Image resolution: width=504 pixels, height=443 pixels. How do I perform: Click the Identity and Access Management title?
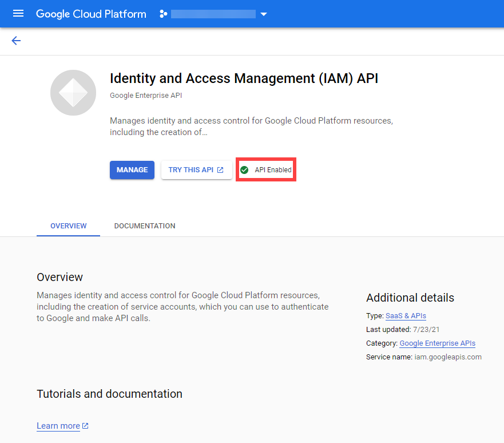tap(244, 78)
